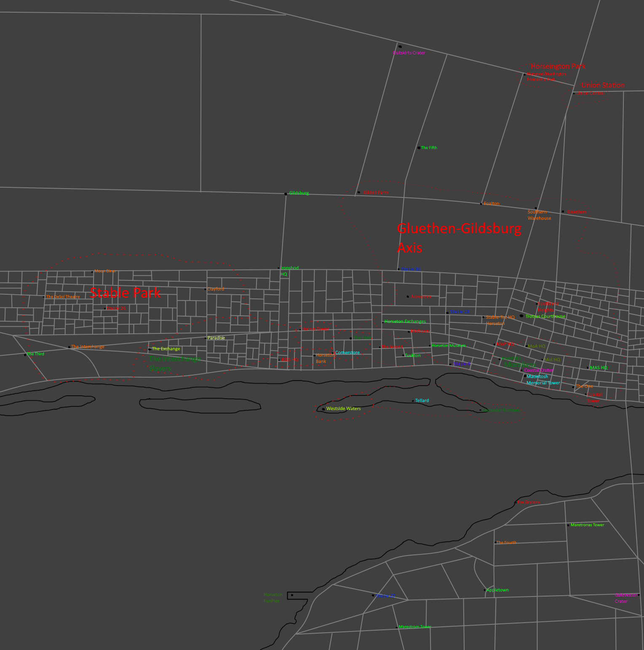Select the Tellard island label
This screenshot has height=650, width=644.
pos(422,401)
